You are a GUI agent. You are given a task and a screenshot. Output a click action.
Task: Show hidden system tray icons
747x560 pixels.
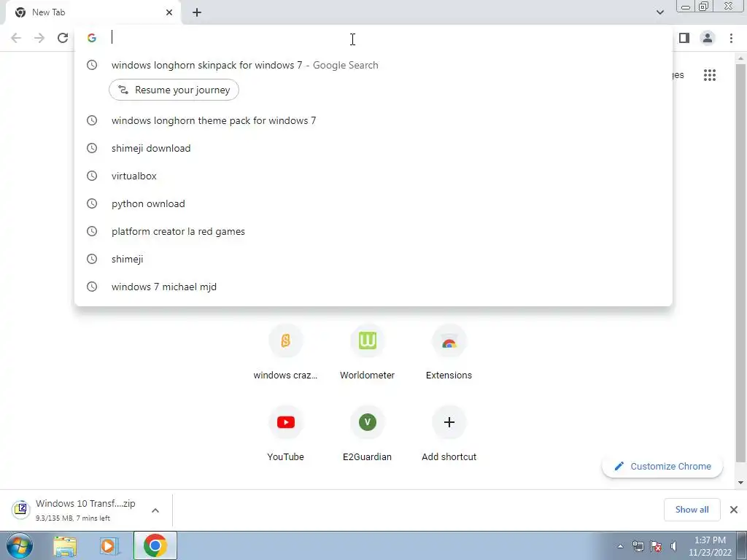click(x=620, y=546)
